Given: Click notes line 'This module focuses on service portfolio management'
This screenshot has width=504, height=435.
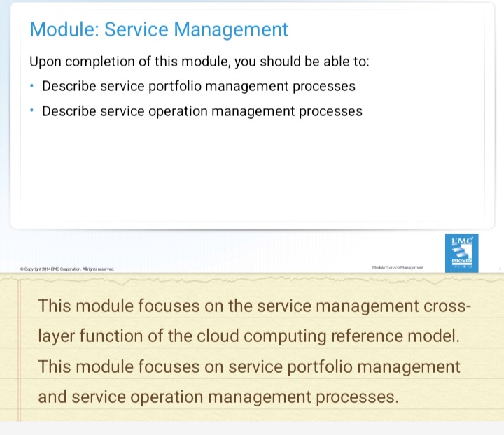Looking at the screenshot, I should [249, 366].
